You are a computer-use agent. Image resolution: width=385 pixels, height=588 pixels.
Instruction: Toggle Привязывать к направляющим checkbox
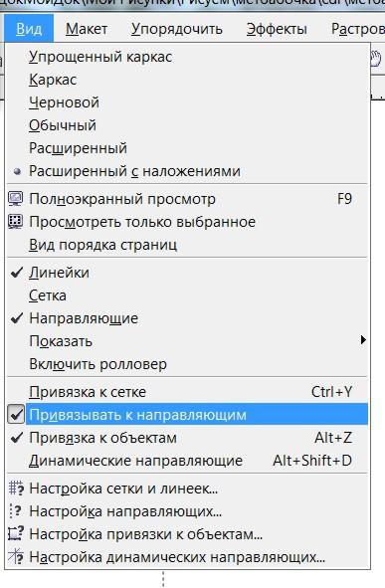(16, 414)
